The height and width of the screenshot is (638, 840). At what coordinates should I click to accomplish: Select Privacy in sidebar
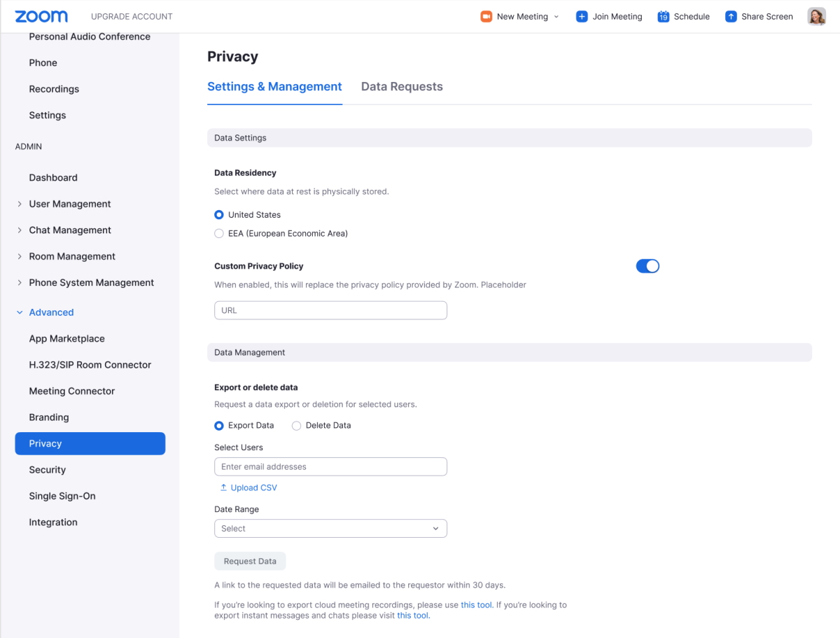pos(90,443)
